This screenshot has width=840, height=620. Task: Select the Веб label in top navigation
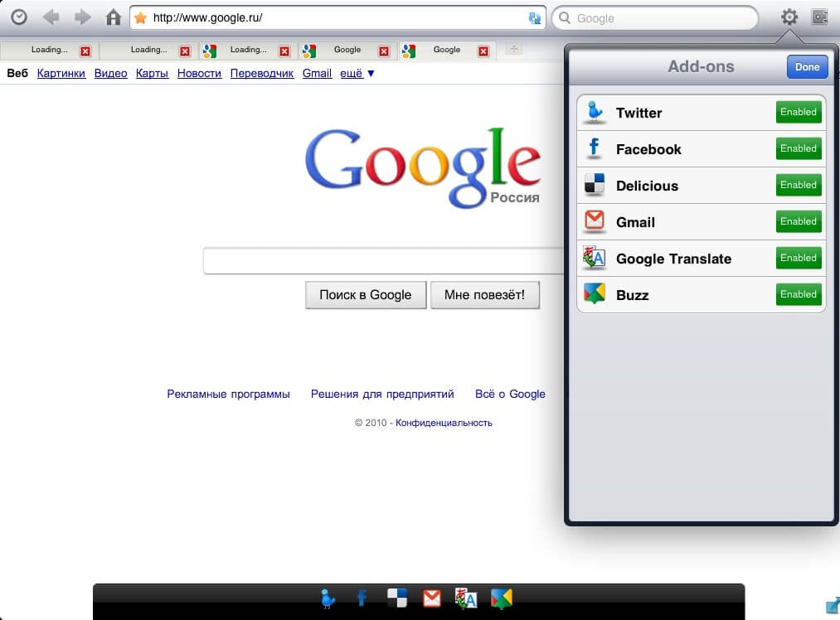[17, 73]
